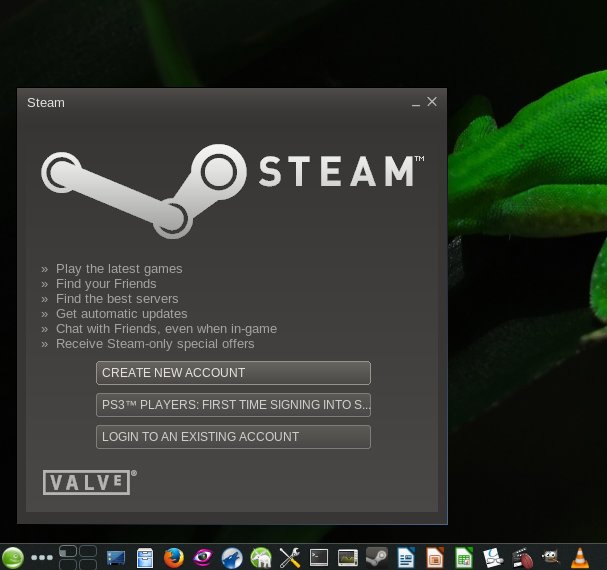Viewport: 607px width, 570px height.
Task: Switch to the first workspace in pager
Action: coord(68,551)
